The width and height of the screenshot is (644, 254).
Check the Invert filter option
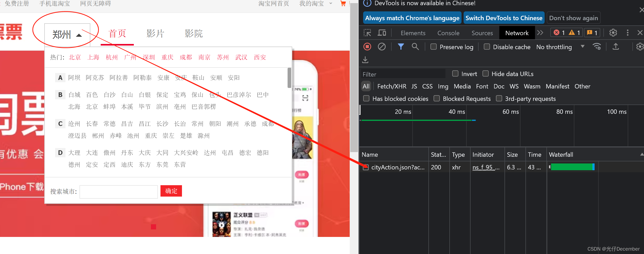point(455,74)
